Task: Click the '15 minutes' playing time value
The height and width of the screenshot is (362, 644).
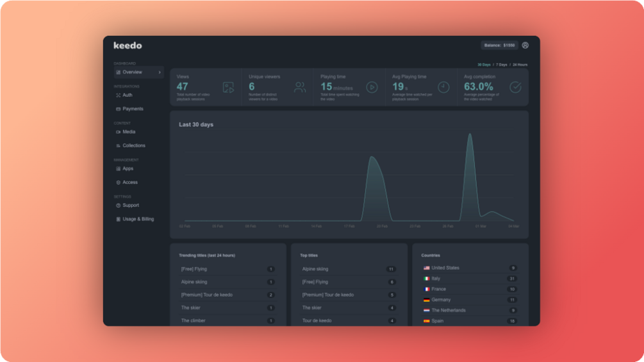Action: [336, 86]
